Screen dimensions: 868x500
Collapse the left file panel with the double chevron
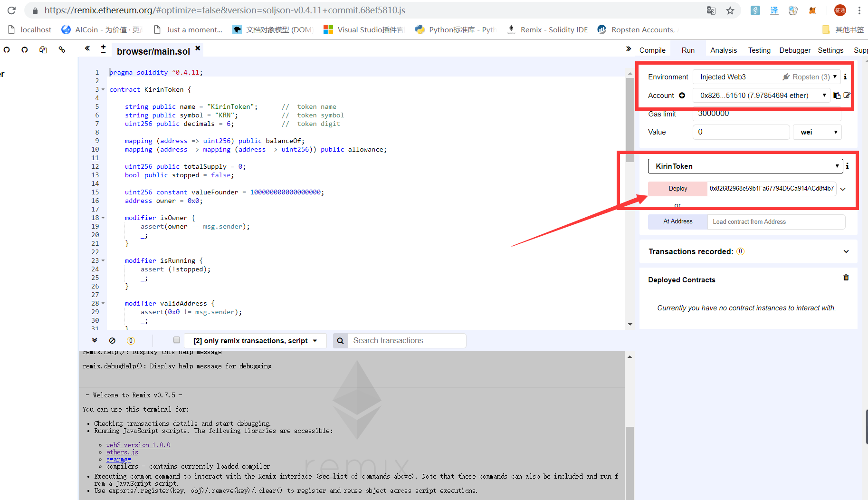(x=87, y=48)
